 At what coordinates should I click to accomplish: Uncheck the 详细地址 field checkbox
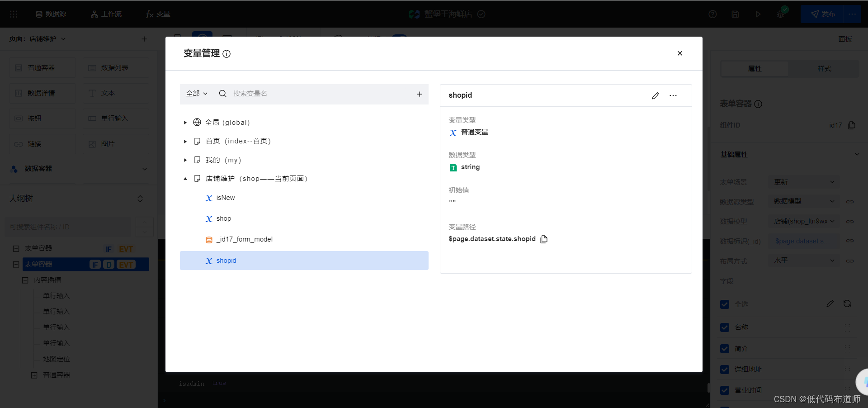[x=725, y=370]
